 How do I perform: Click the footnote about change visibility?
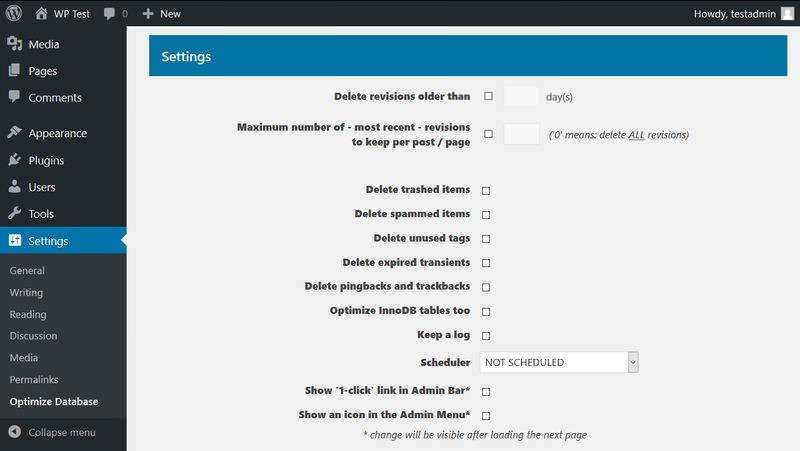coord(475,435)
